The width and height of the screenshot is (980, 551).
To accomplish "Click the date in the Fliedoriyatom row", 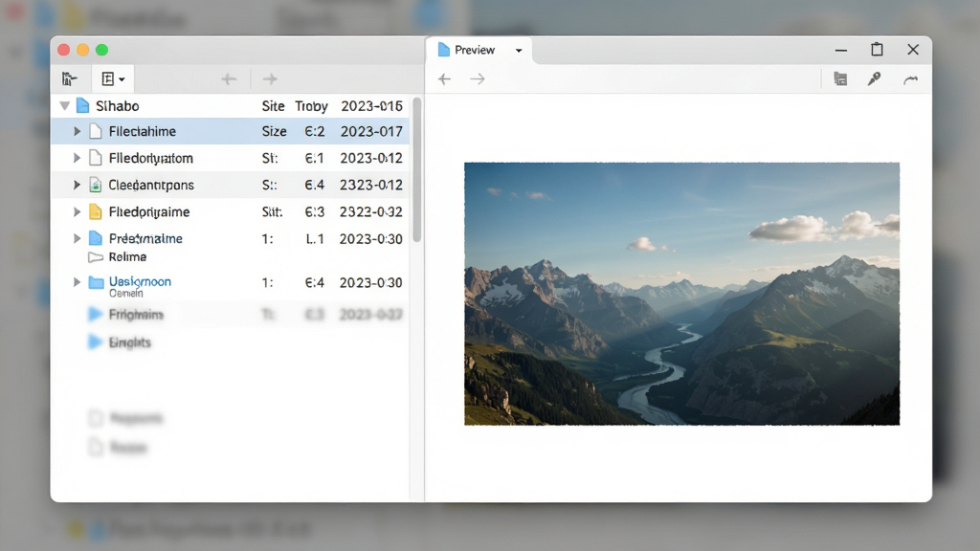I will coord(371,158).
